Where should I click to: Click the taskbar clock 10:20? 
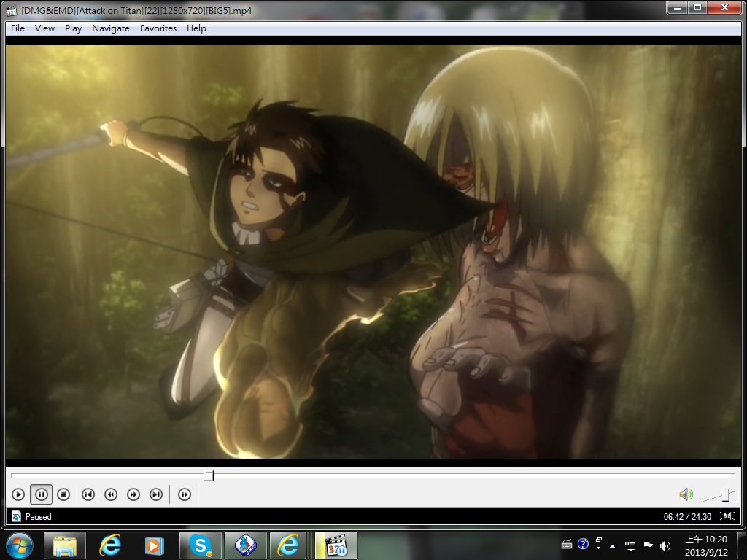point(706,545)
